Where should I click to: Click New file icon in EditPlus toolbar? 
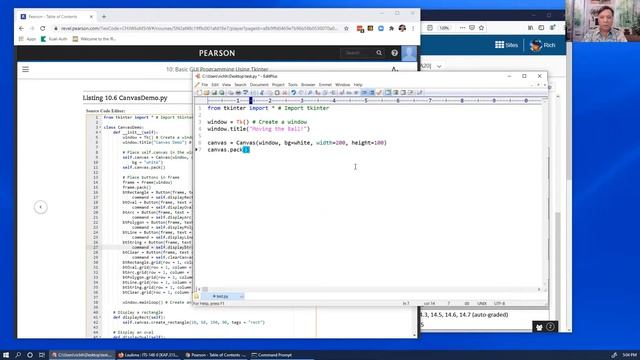point(199,93)
